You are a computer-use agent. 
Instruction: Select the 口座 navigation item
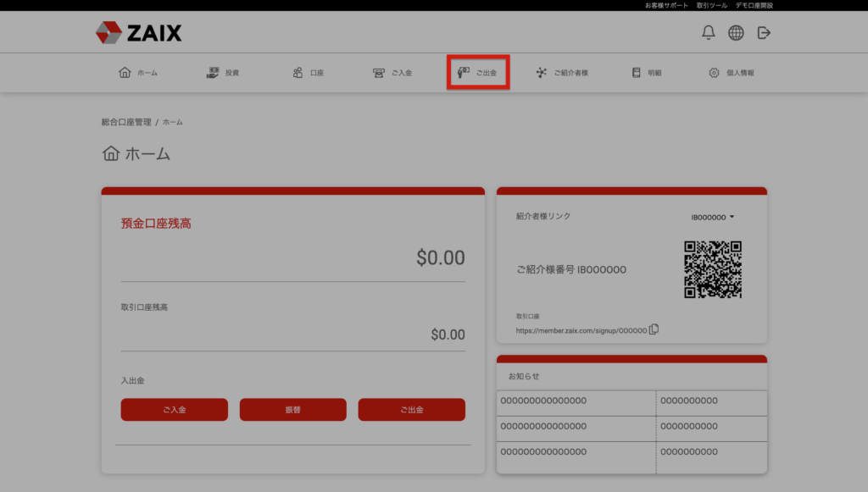click(308, 73)
